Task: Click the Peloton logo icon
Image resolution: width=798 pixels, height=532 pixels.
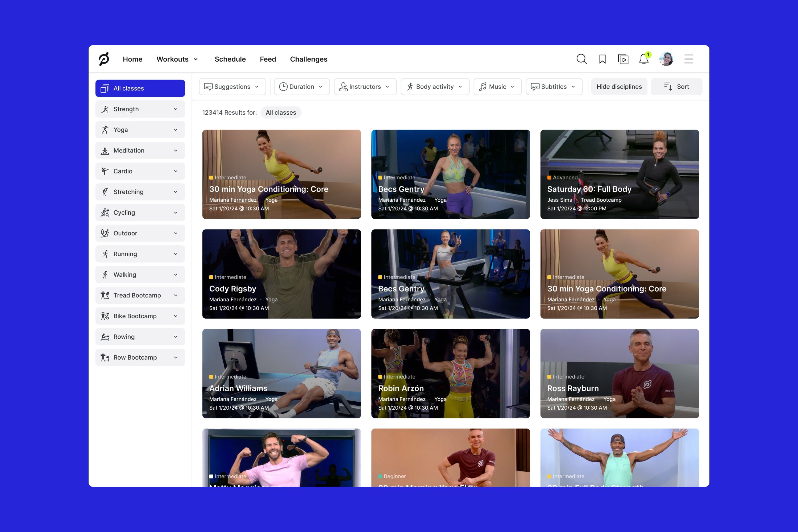Action: [104, 59]
